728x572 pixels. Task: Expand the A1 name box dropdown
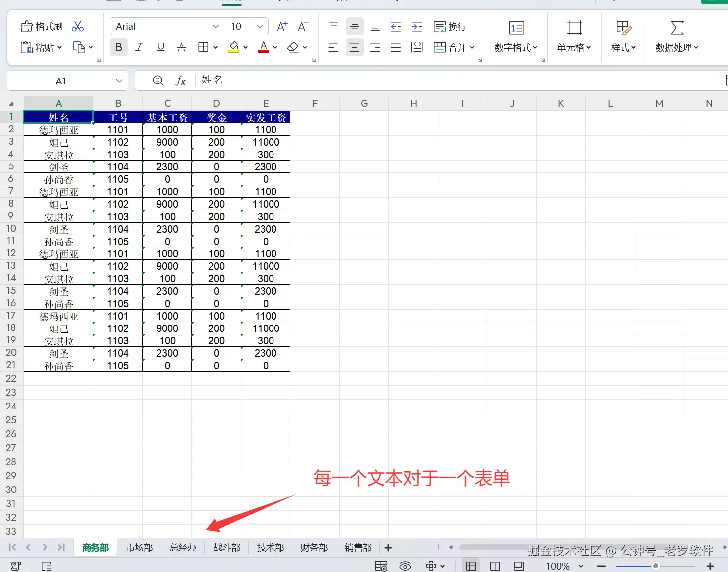click(x=119, y=81)
